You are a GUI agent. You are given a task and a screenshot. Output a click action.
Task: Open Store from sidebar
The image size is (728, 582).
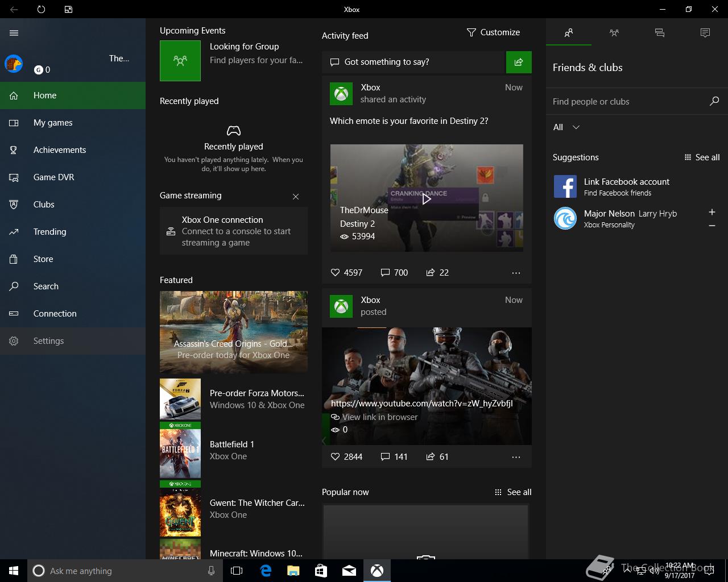click(73, 259)
